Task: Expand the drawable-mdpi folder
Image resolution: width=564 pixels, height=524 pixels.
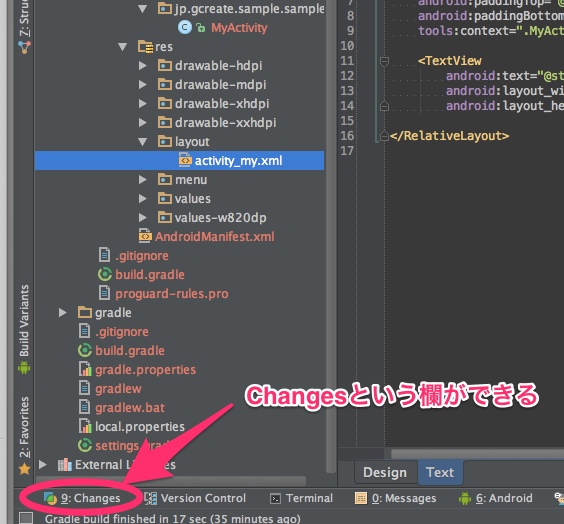Action: point(143,85)
